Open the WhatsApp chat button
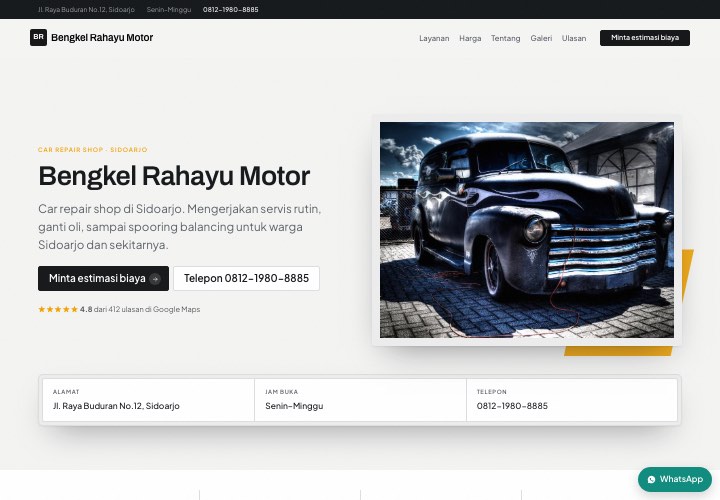The width and height of the screenshot is (720, 500). (x=675, y=479)
